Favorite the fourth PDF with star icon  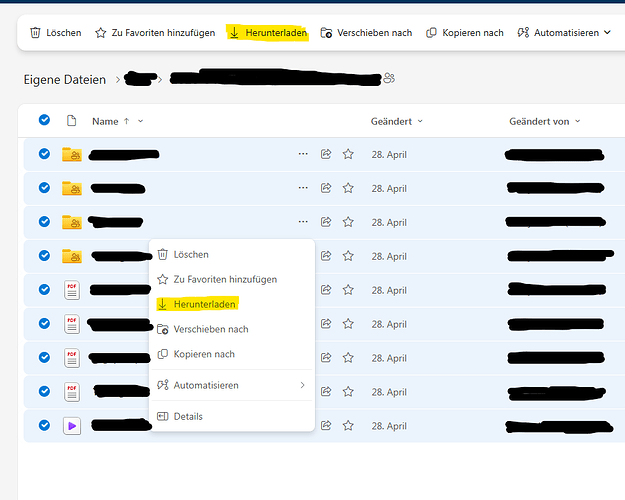tap(348, 392)
